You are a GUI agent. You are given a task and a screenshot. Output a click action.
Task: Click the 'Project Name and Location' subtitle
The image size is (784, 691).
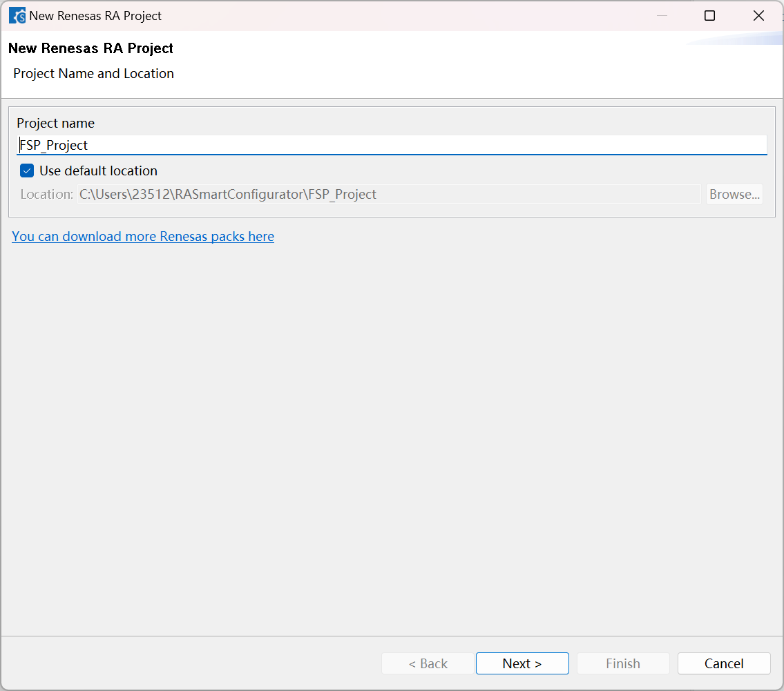point(93,73)
